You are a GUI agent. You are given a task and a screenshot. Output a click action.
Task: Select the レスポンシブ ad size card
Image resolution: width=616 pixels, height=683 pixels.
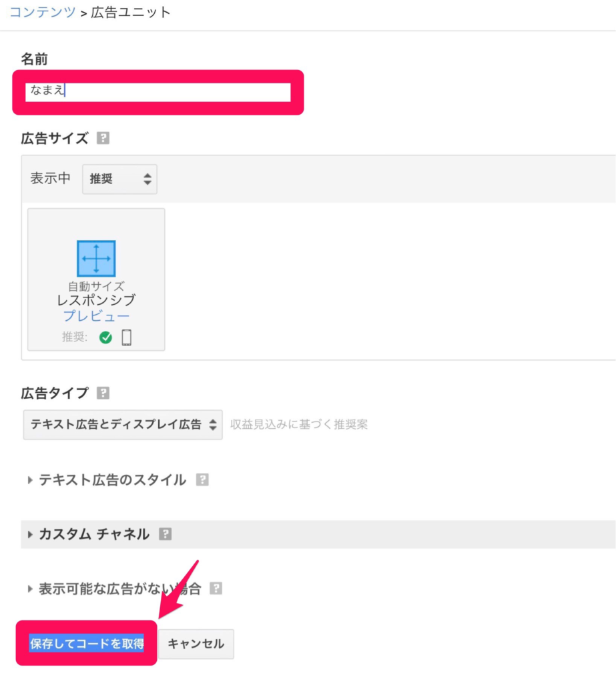[x=96, y=279]
